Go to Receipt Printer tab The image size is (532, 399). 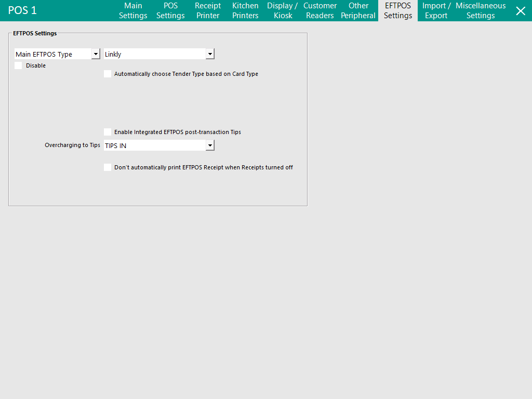tap(208, 11)
